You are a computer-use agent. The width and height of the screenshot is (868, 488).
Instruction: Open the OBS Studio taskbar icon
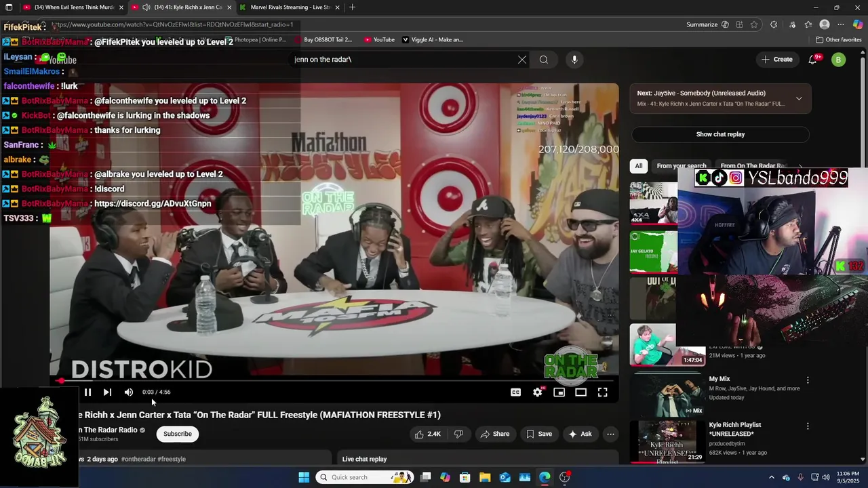pyautogui.click(x=564, y=477)
